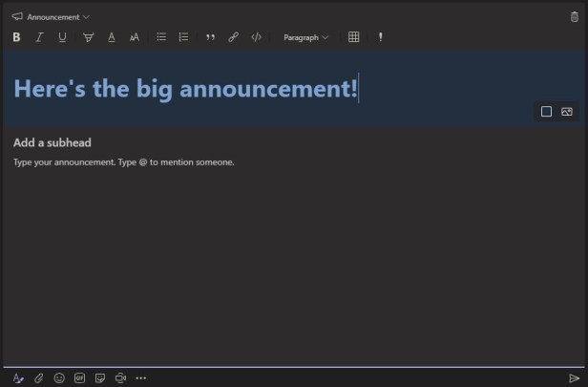The width and height of the screenshot is (588, 387).
Task: Open the Paragraph style dropdown
Action: click(x=306, y=37)
